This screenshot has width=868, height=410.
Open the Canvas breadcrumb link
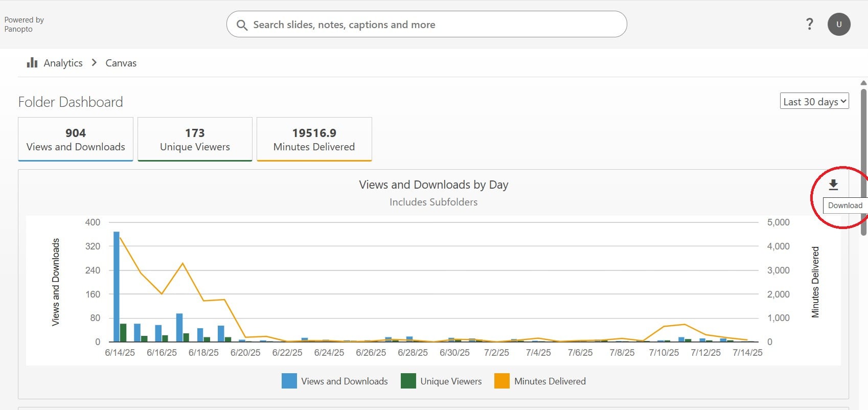pyautogui.click(x=121, y=63)
